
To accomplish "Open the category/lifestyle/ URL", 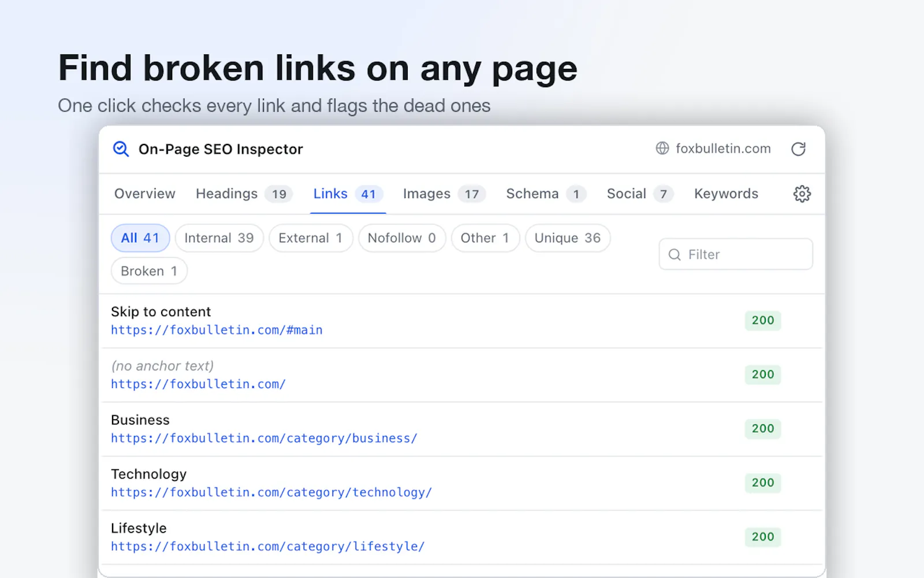I will click(x=268, y=547).
